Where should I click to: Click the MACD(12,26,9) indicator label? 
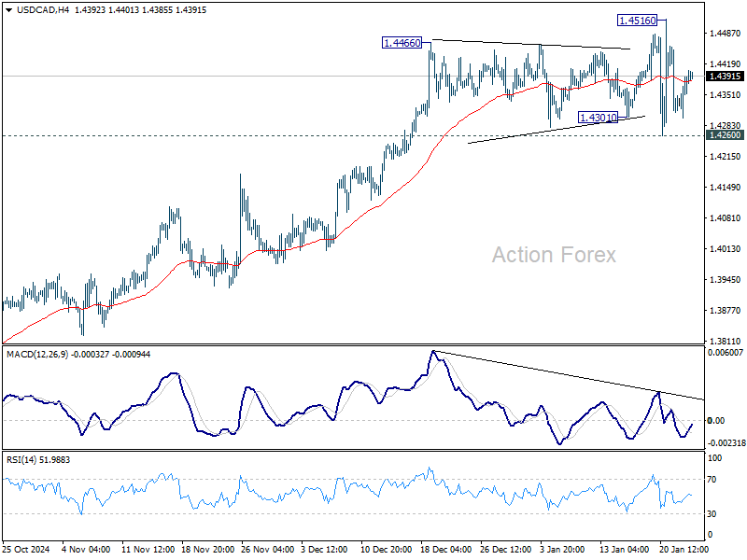pos(37,355)
